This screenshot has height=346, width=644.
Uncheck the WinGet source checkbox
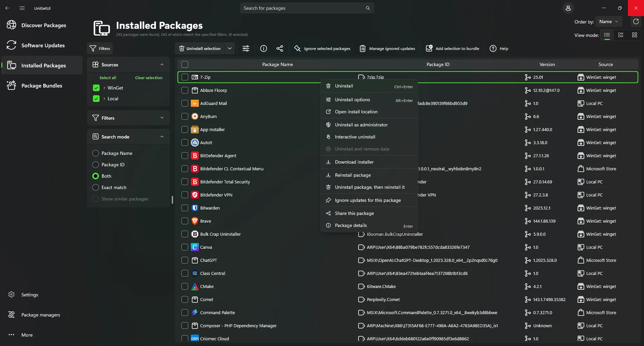[x=96, y=88]
